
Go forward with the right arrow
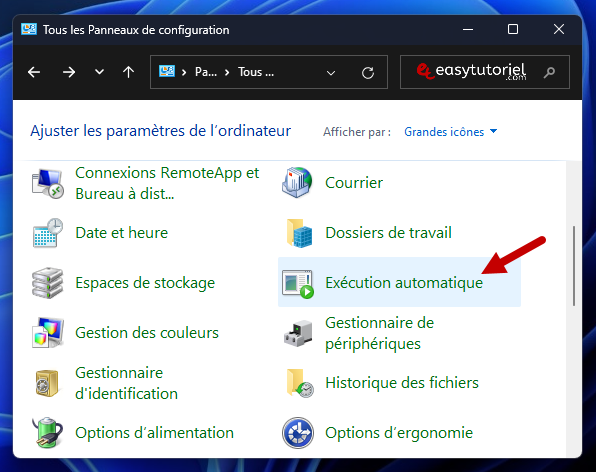click(69, 72)
